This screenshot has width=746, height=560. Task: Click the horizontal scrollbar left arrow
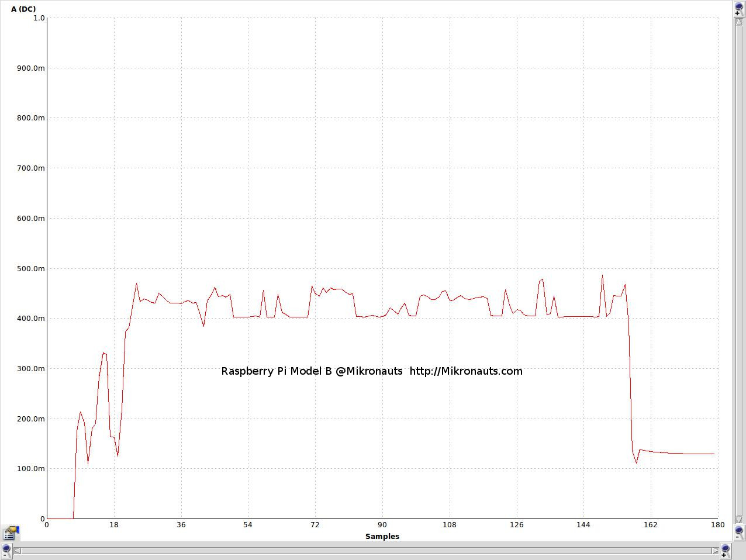click(x=17, y=551)
